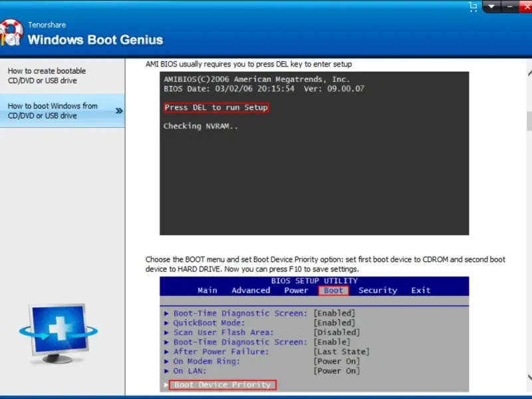Click 'QuickBoot Mode:' row label

[x=209, y=323]
